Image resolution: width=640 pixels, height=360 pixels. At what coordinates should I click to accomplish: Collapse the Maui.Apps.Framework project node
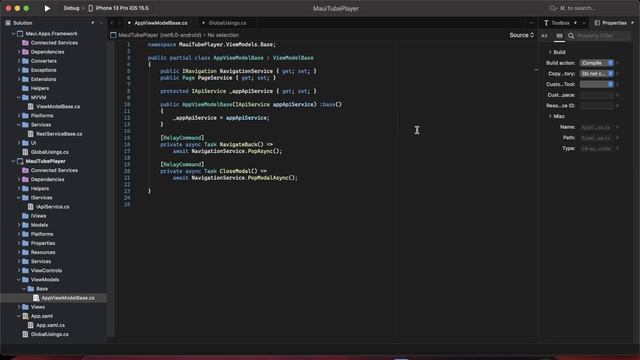click(13, 34)
